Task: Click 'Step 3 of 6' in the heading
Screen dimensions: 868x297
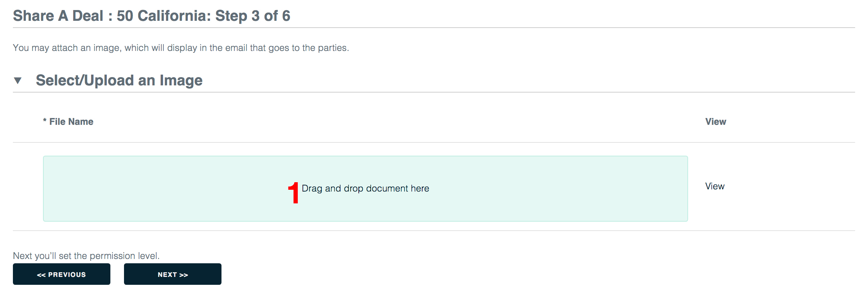Action: point(253,16)
